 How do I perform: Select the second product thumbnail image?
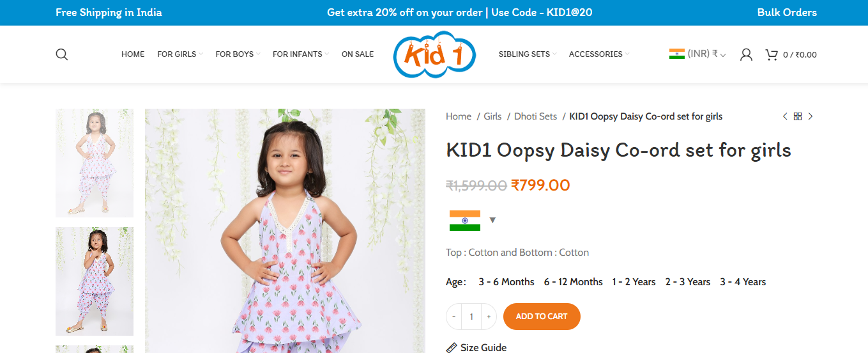pyautogui.click(x=95, y=281)
